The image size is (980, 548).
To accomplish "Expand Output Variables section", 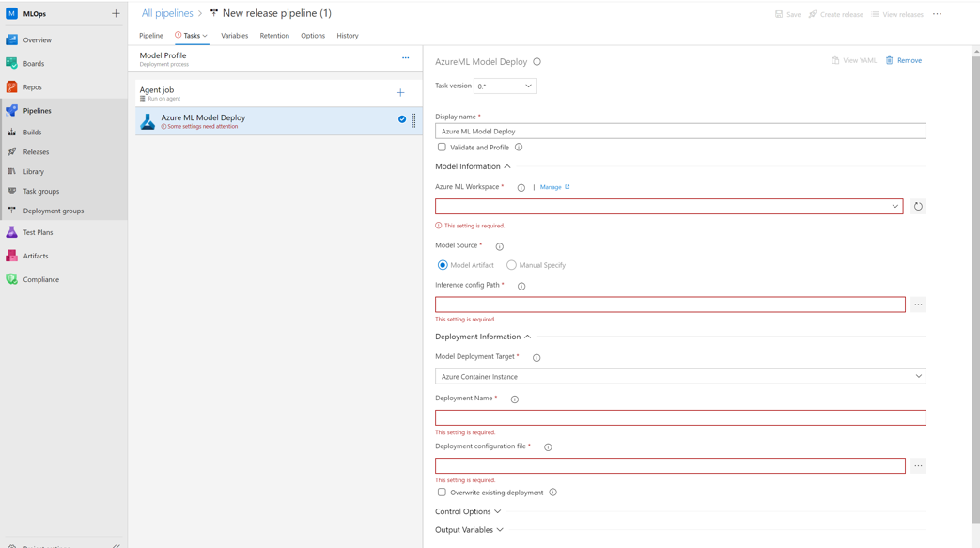I will click(470, 530).
